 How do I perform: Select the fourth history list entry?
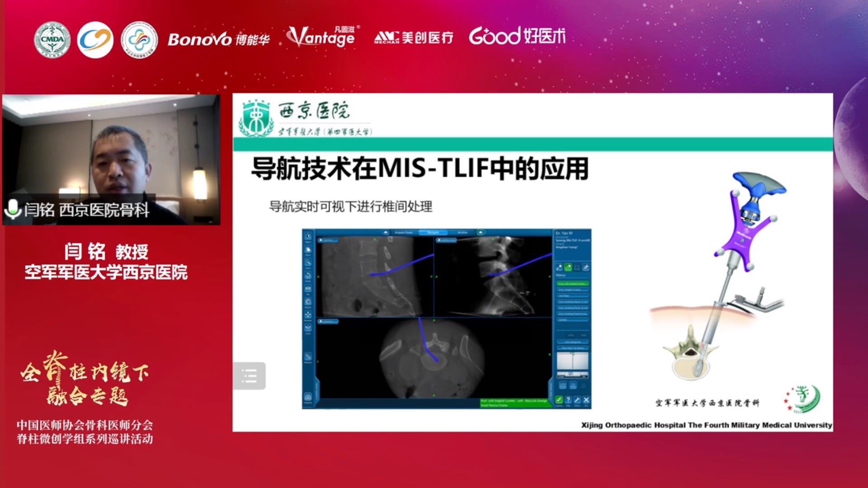[x=573, y=301]
